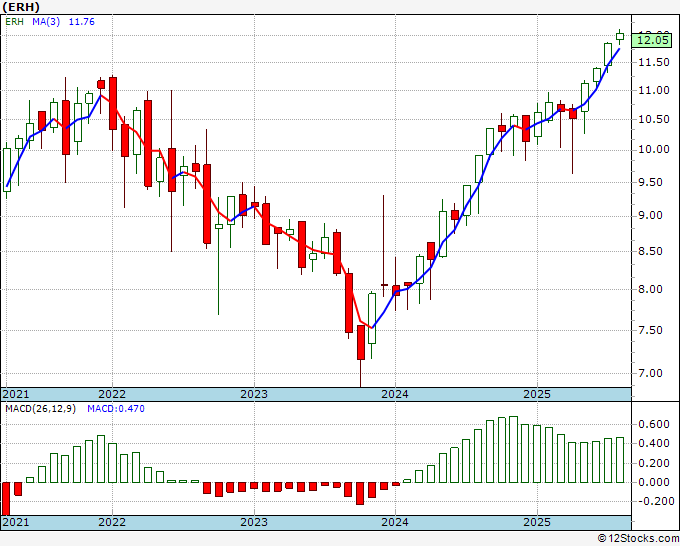Click the 7.50 price axis label
This screenshot has width=680, height=546.
651,330
